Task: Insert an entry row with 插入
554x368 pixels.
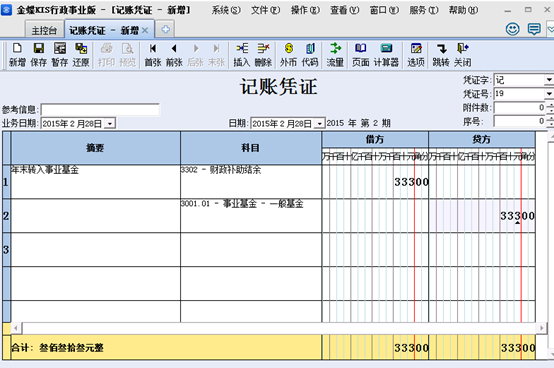Action: (242, 55)
